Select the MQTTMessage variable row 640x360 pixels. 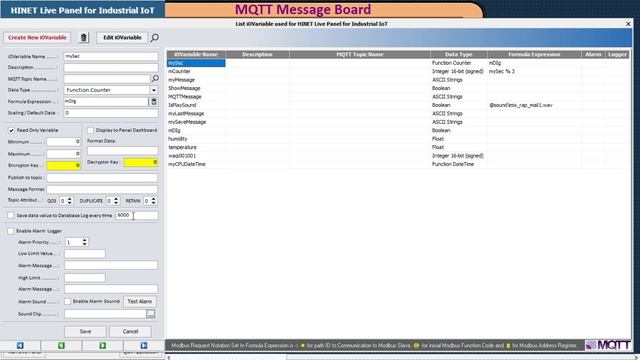398,97
